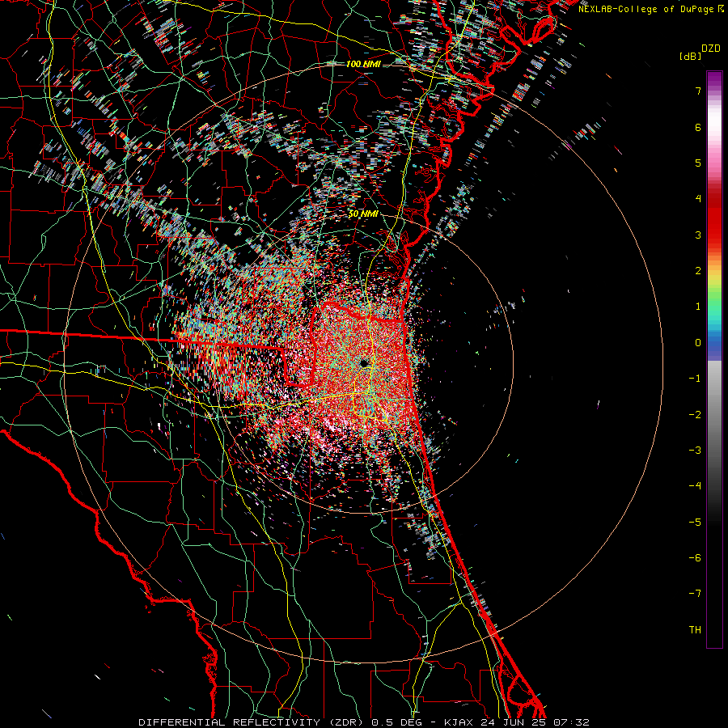Click the 1 dB label on color scale

(698, 307)
